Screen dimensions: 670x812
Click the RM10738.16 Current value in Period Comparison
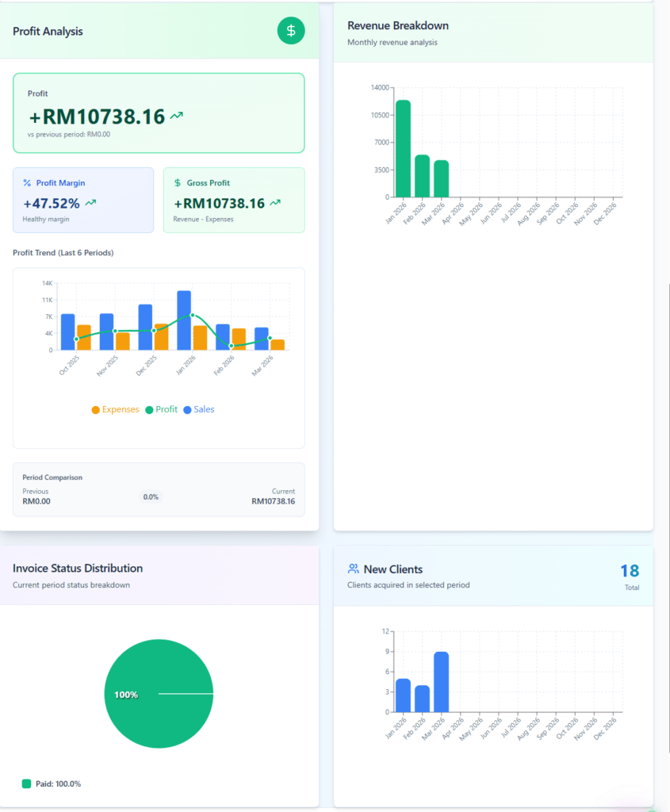[274, 500]
